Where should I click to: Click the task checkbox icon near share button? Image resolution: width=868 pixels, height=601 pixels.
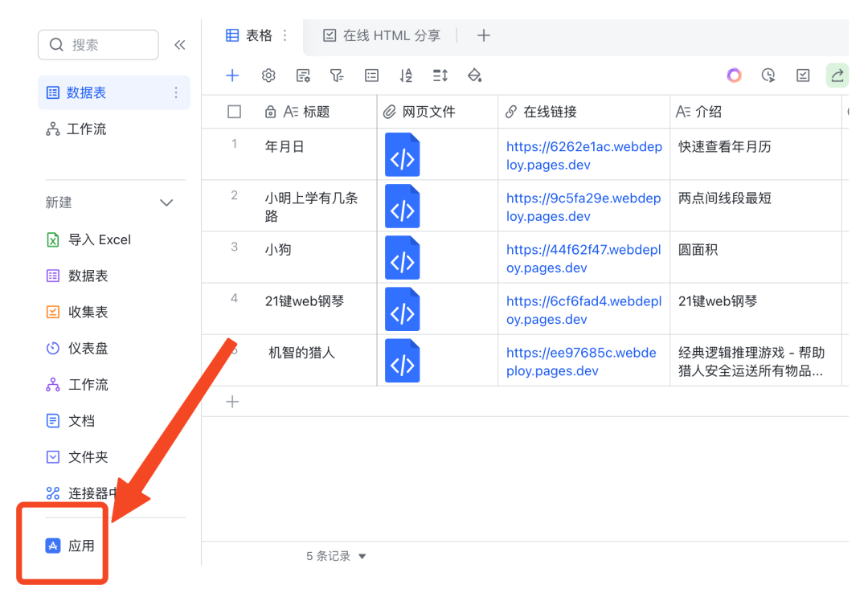point(802,75)
